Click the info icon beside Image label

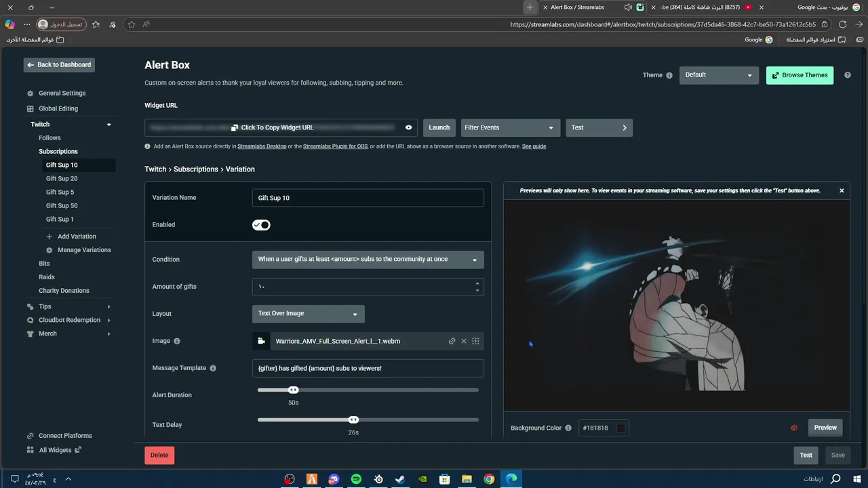pos(177,341)
